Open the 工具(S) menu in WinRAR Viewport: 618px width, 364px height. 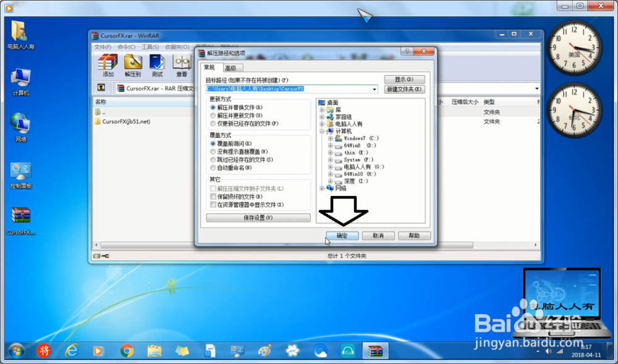(x=150, y=46)
